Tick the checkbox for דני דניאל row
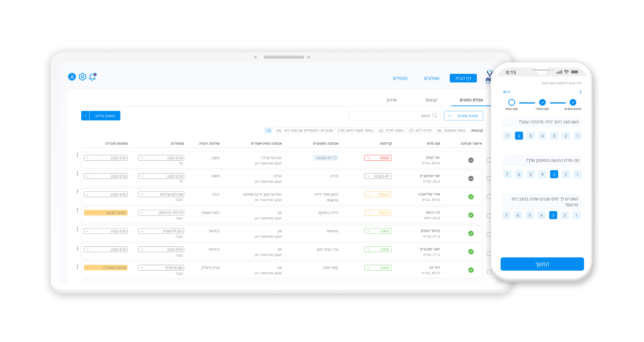This screenshot has height=342, width=644. click(489, 216)
